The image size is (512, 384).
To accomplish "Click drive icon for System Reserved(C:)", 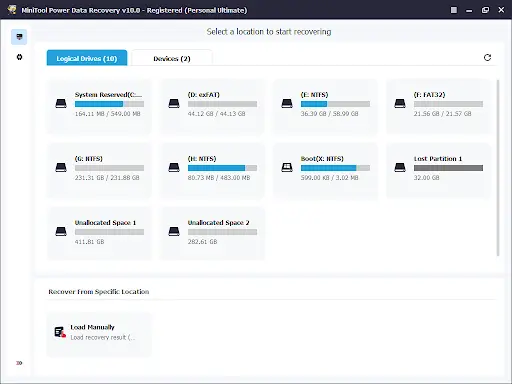I will coord(61,103).
